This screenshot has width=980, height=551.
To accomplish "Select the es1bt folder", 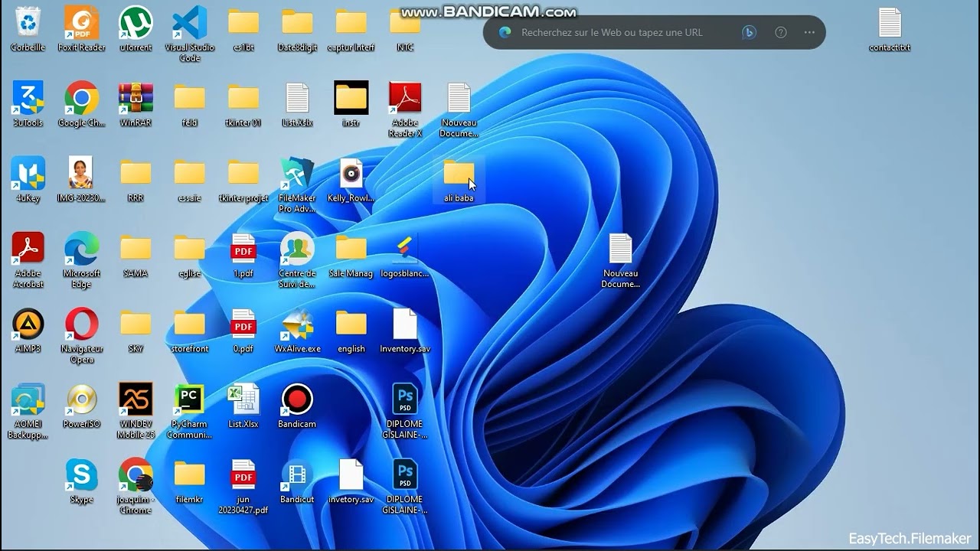I will (x=243, y=22).
